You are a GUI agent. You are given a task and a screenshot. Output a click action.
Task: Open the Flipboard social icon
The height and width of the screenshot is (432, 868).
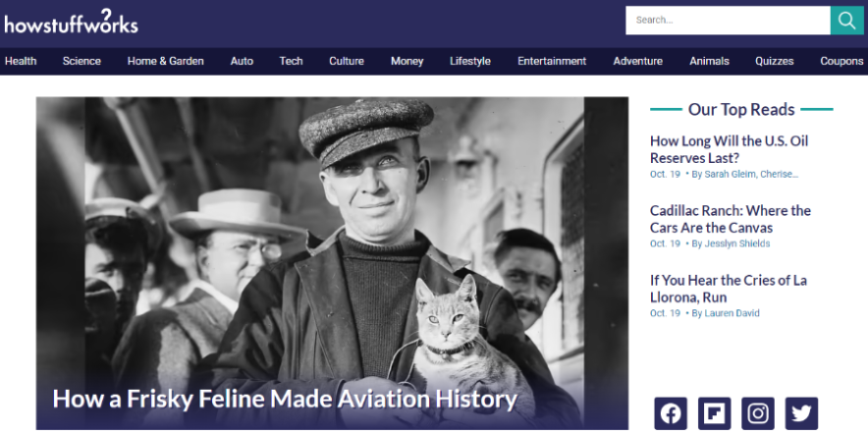[x=714, y=413]
